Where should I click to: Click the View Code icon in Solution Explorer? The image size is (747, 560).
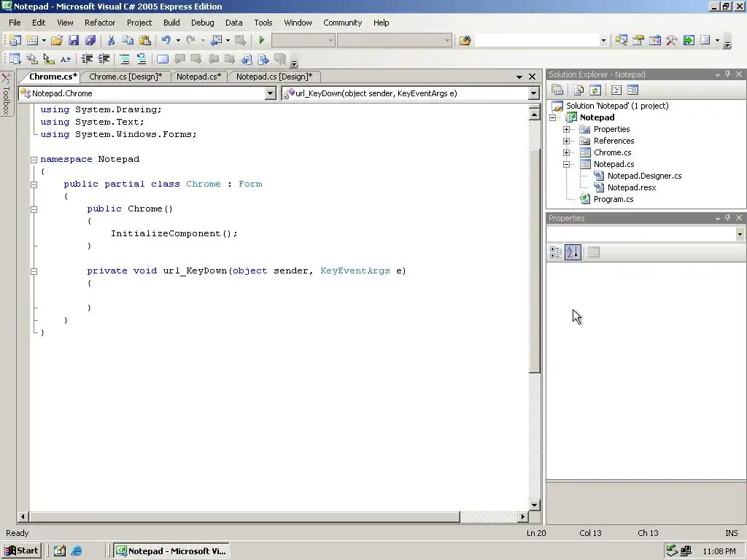616,90
